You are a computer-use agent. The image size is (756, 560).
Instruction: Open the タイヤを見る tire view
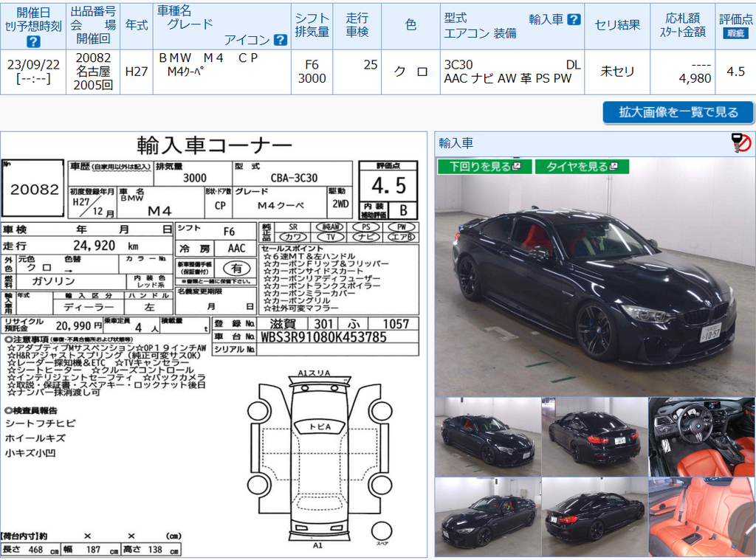[x=582, y=166]
